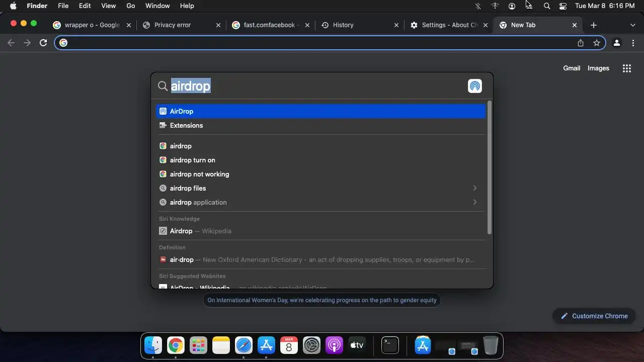Screen dimensions: 644x362
Task: Expand the 'airdrop application' suggestion chevron
Action: [474, 202]
